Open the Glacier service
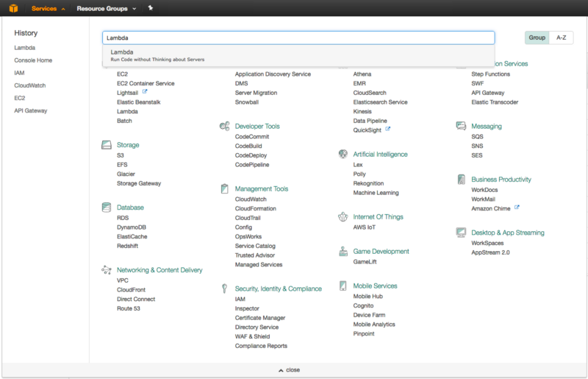 pos(126,174)
